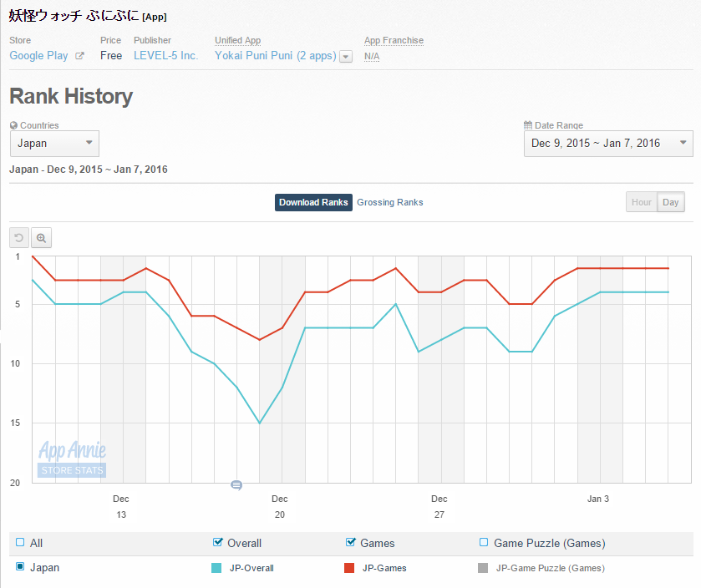Click the calendar icon by Date Range
Image resolution: width=701 pixels, height=588 pixels.
click(x=527, y=125)
